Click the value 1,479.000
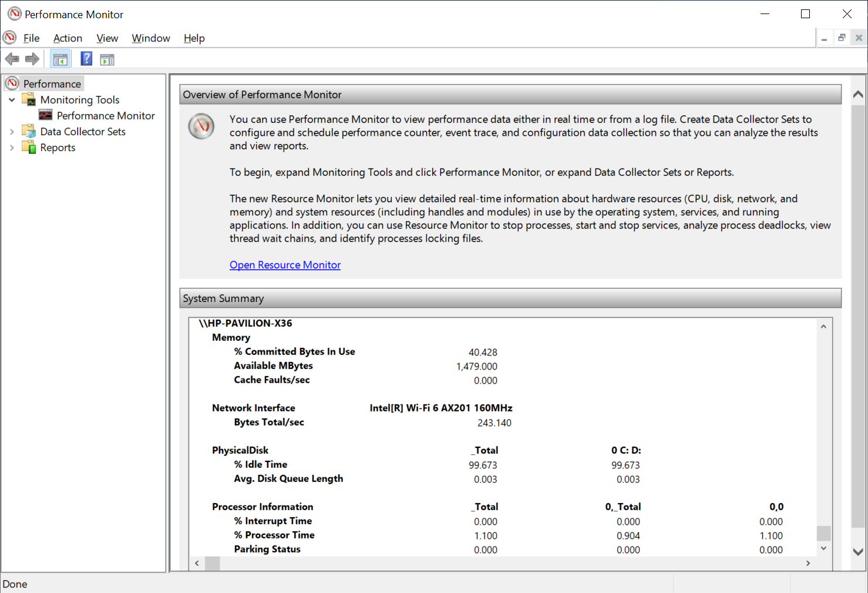 477,366
